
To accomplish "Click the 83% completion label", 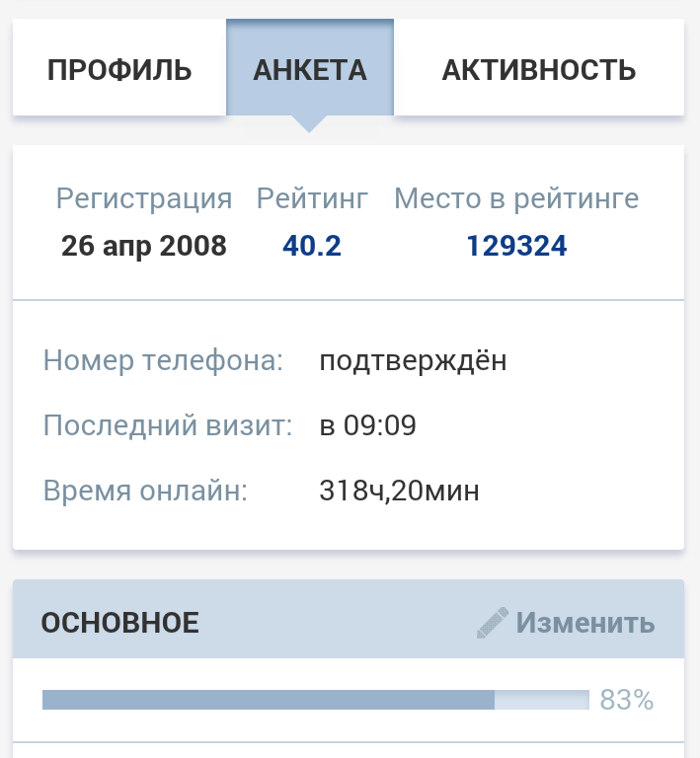I will click(627, 700).
